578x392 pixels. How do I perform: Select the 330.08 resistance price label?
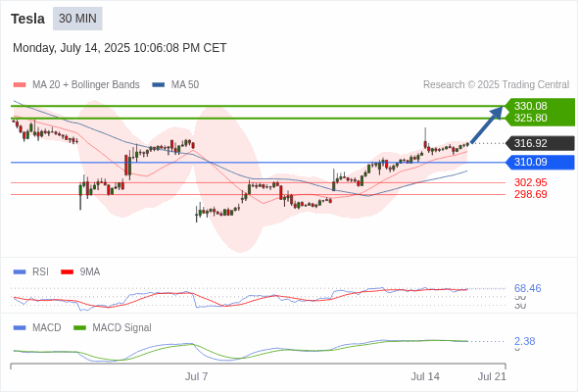(x=530, y=106)
